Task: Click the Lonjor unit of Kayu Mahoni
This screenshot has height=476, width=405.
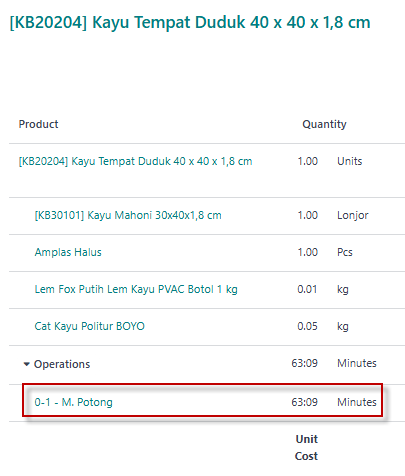Action: click(353, 215)
